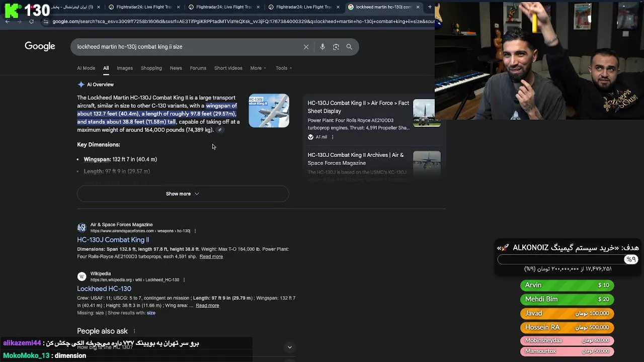Viewport: 644px width, 362px height.
Task: Click Air & Space Forces Magazine favicon
Action: (82, 227)
